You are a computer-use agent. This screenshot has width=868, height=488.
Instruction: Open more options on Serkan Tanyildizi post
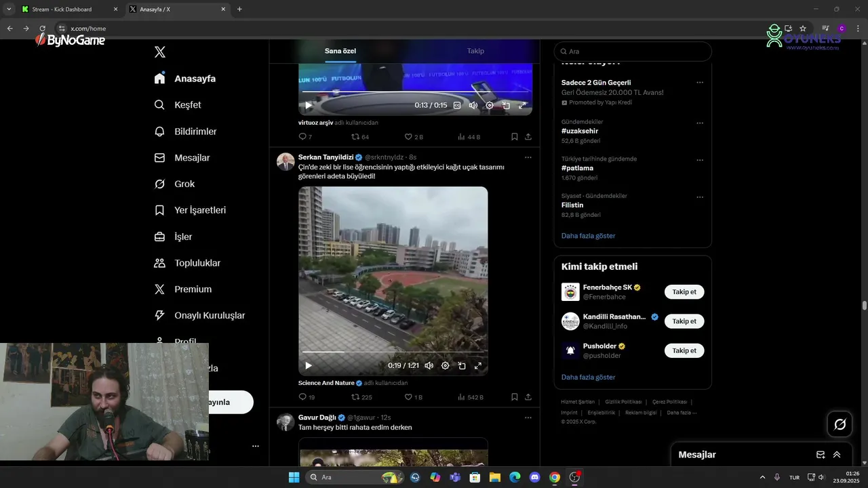point(528,157)
